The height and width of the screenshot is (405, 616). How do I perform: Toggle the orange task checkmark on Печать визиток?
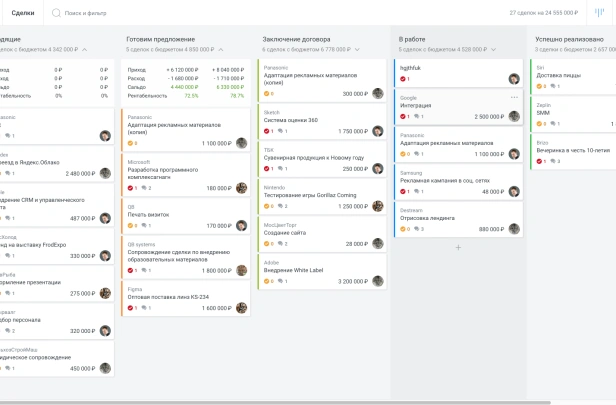click(130, 225)
